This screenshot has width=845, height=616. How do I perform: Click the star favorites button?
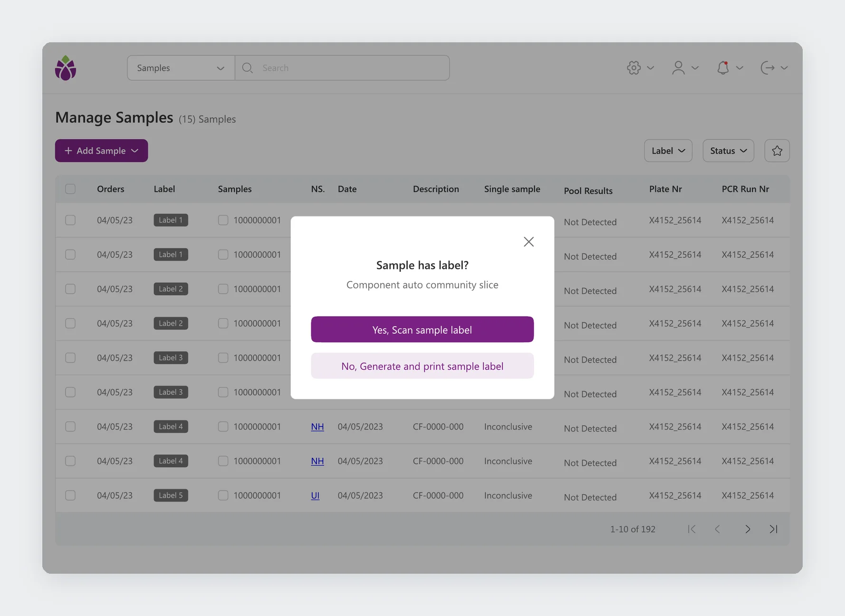click(777, 151)
